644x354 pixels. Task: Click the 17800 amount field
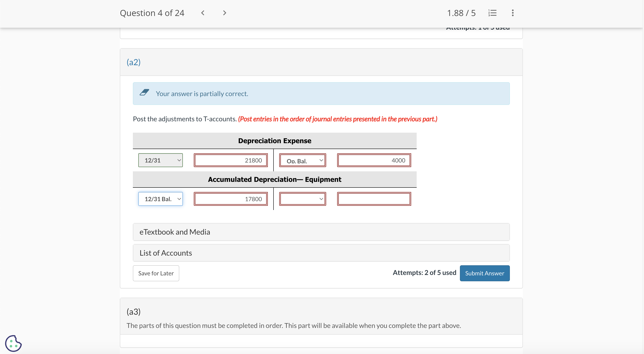[230, 199]
